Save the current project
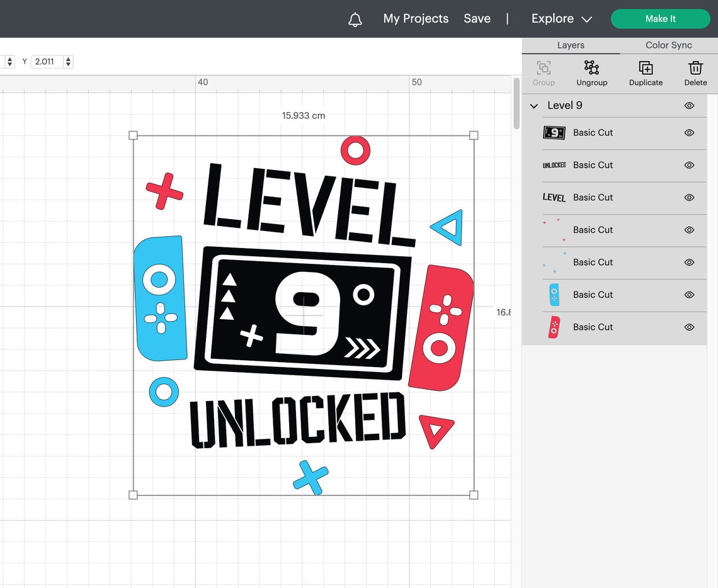This screenshot has width=718, height=588. click(477, 19)
